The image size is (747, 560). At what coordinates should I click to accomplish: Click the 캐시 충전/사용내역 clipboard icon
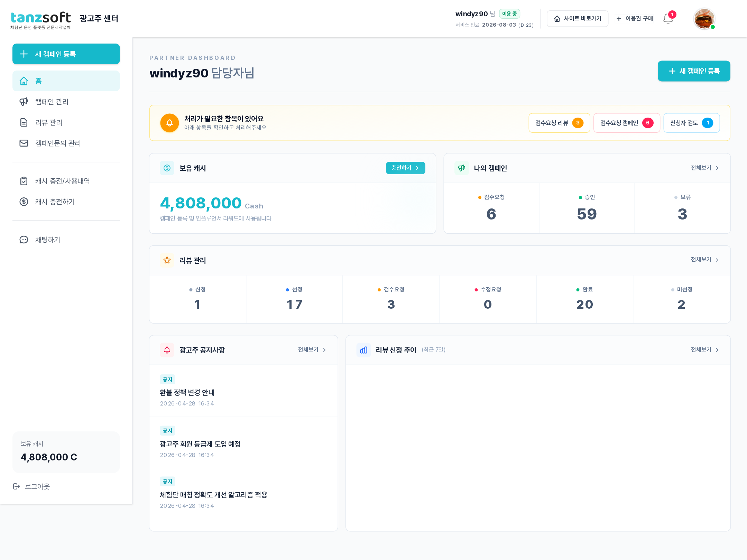click(24, 181)
